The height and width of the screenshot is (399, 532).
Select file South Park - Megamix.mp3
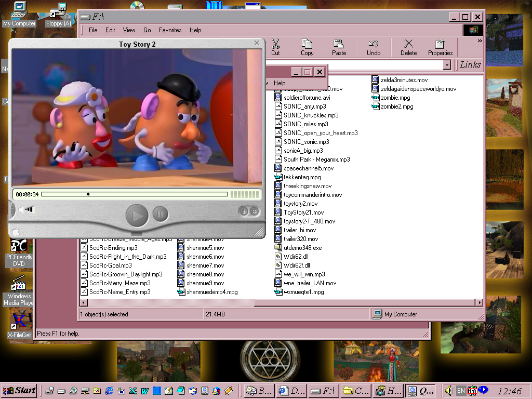[312, 159]
